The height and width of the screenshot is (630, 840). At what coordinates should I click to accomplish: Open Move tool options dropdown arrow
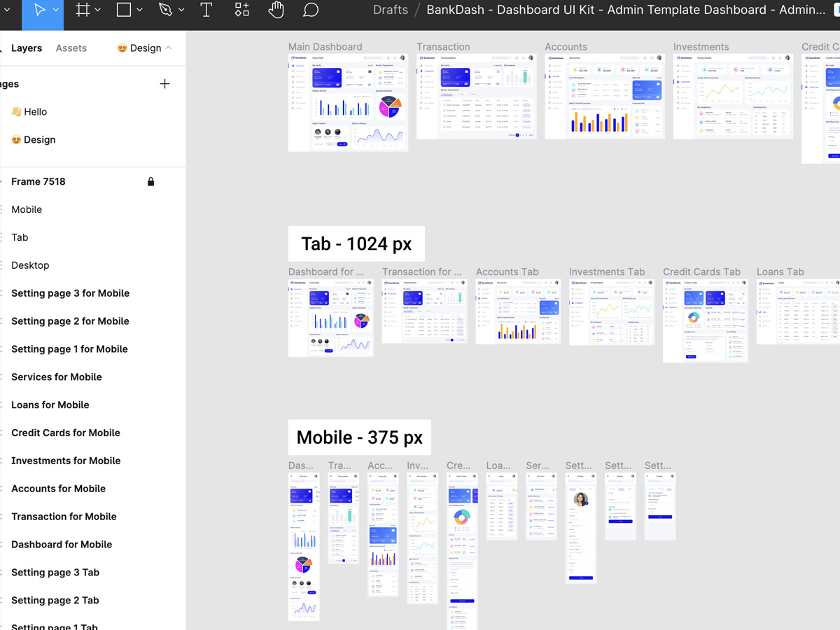pyautogui.click(x=56, y=10)
